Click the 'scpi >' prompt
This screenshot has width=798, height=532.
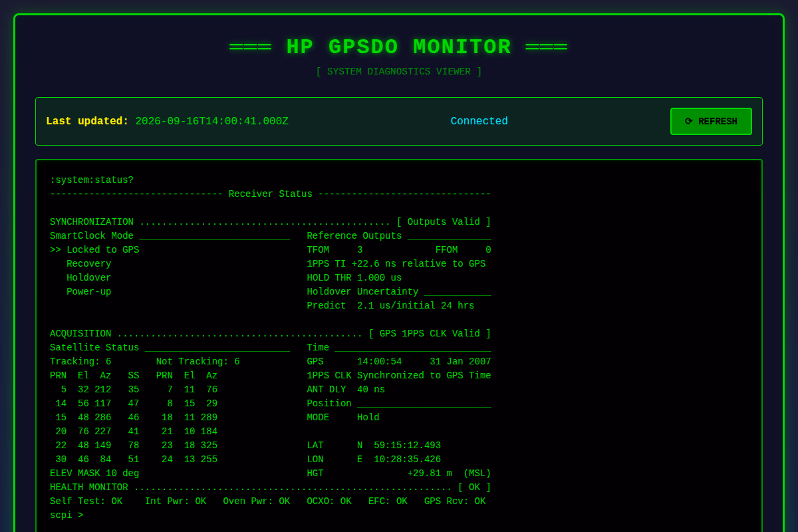pyautogui.click(x=66, y=515)
